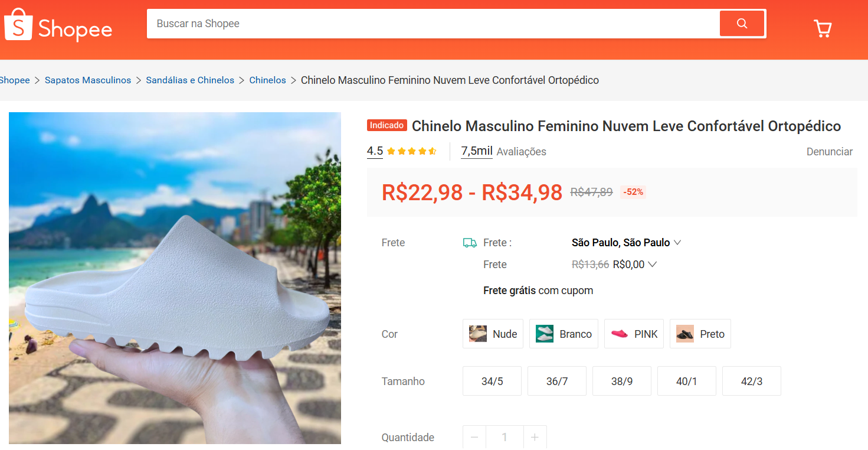Click the search magnifier icon
The height and width of the screenshot is (450, 868).
tap(742, 23)
